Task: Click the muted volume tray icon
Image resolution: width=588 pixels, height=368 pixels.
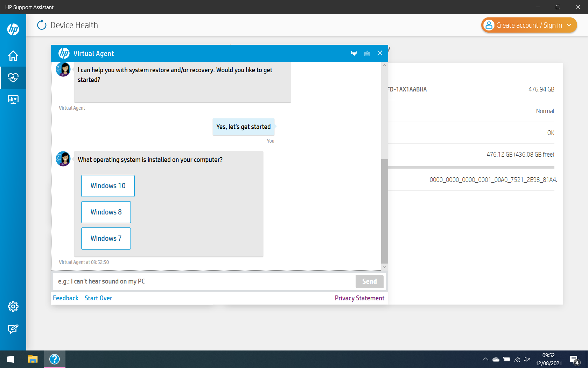Action: coord(527,359)
